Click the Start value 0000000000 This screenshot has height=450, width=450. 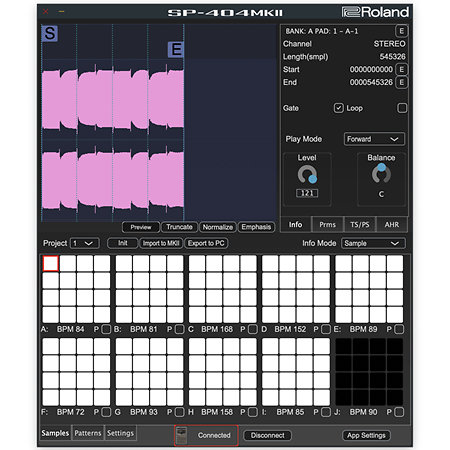coord(371,69)
